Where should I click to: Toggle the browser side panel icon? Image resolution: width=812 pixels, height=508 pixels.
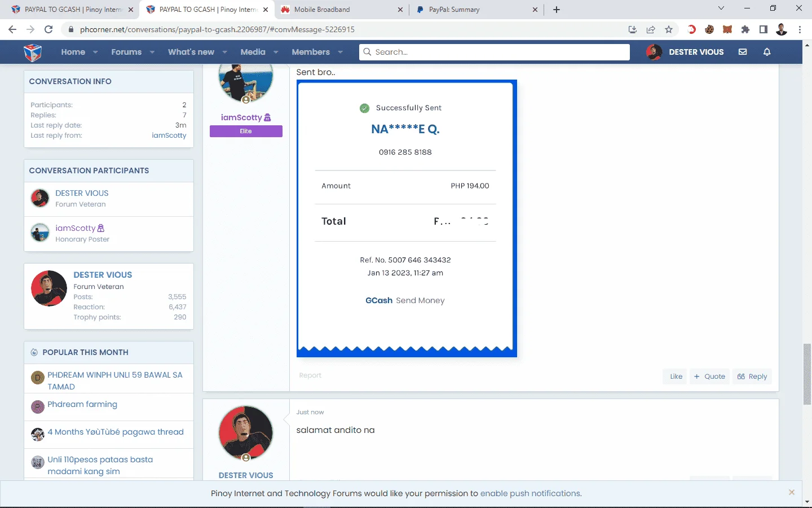point(764,29)
